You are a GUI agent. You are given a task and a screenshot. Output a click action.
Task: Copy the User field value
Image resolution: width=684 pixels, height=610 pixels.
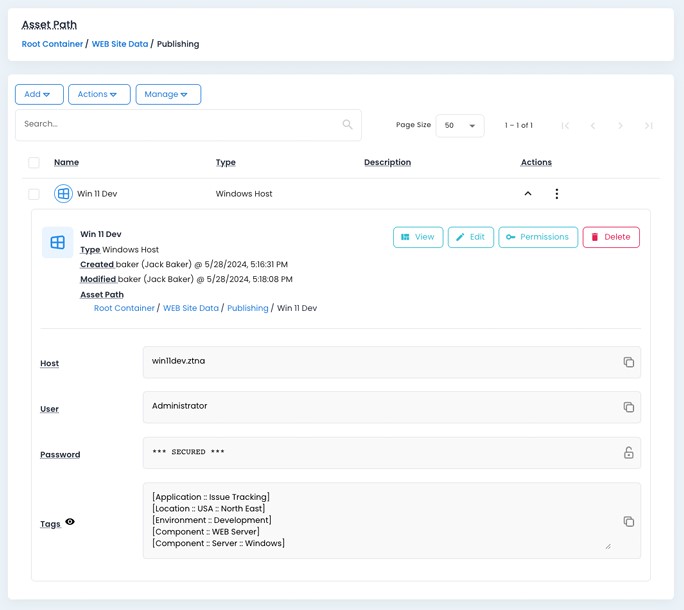pos(628,407)
